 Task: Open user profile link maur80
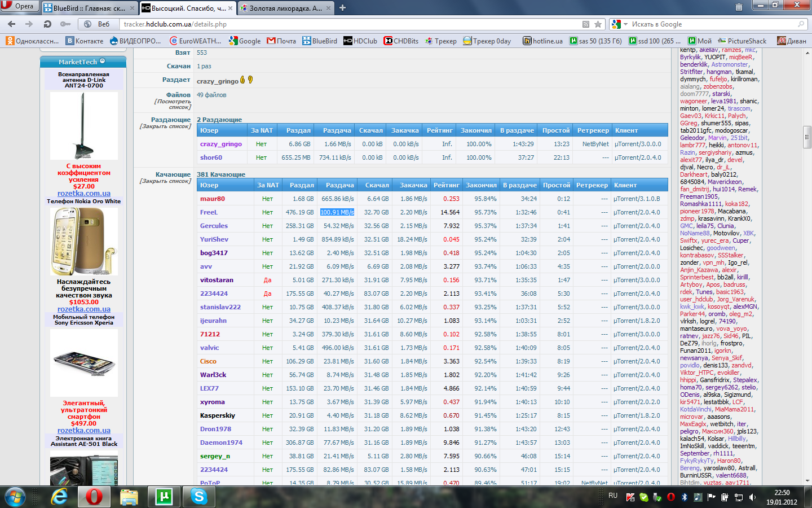click(212, 199)
